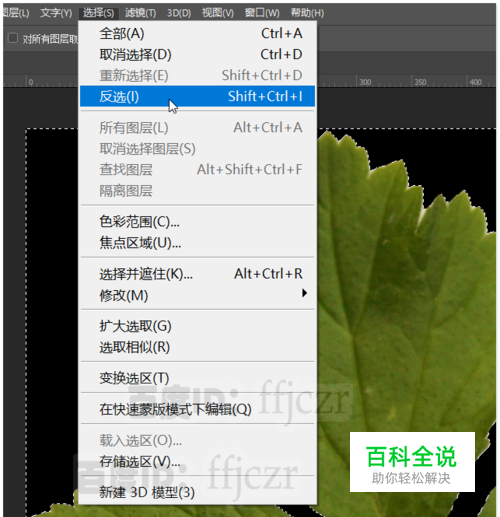Open the 窗口(W) menu
500x517 pixels.
coord(262,13)
